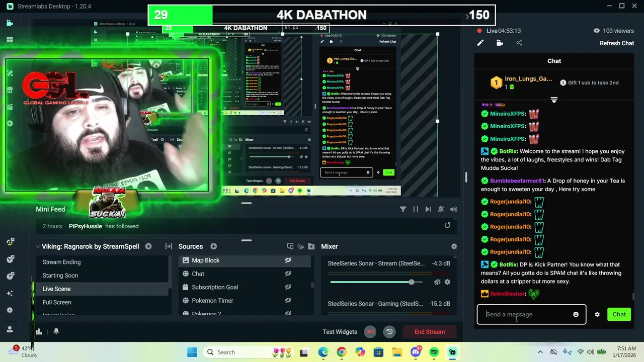Open the performance stats bar chart icon
The image size is (644, 362).
(39, 331)
